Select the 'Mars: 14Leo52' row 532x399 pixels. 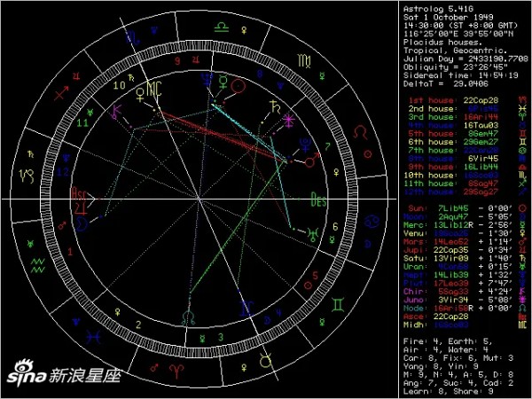click(x=465, y=242)
